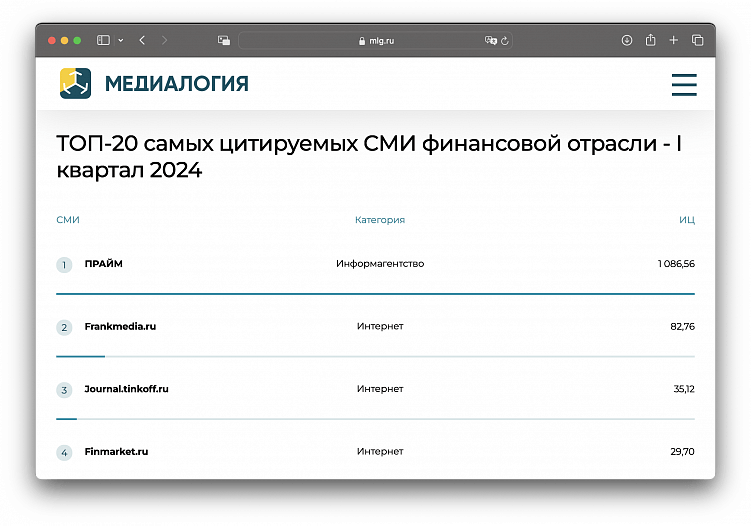Screen dimensions: 751x526
Task: Open the ПРАЙМ entry
Action: 103,263
